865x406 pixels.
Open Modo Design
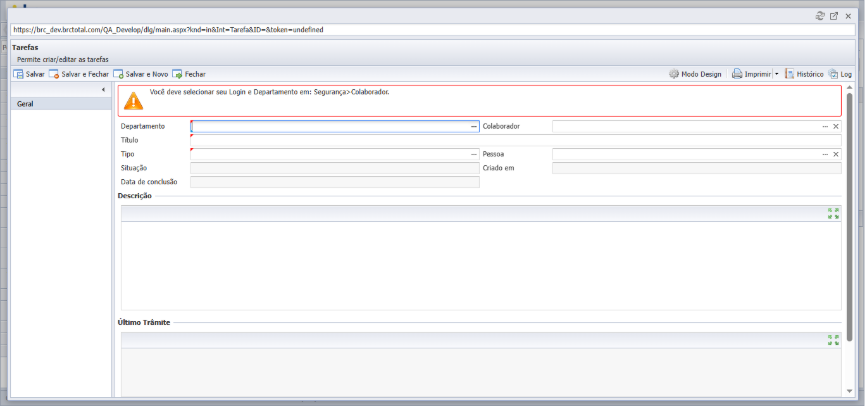[x=695, y=74]
